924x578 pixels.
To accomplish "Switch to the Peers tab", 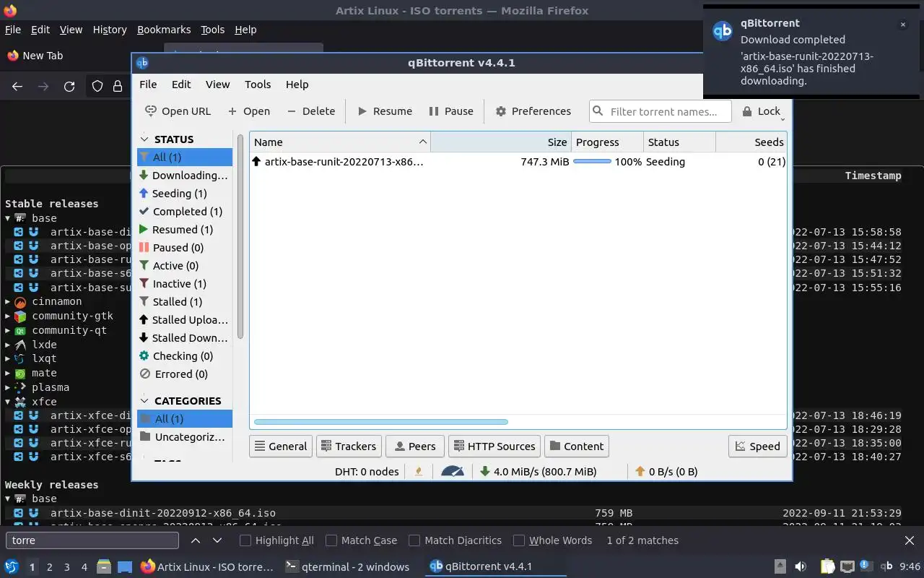I will tap(415, 447).
